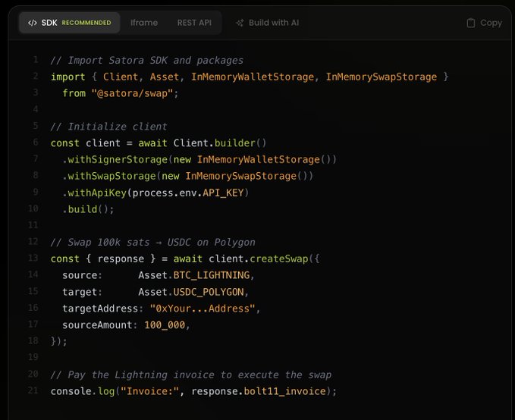Click the Copy text button

[x=491, y=23]
